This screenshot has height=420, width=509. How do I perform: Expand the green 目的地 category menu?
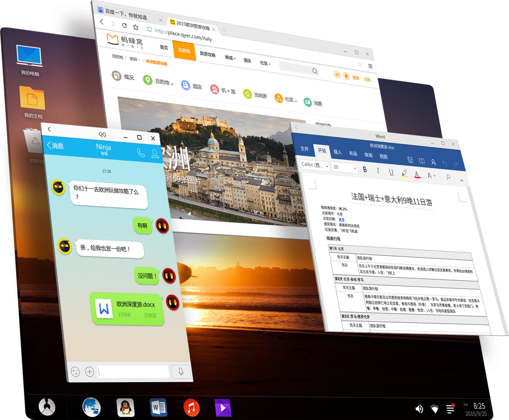pos(158,81)
